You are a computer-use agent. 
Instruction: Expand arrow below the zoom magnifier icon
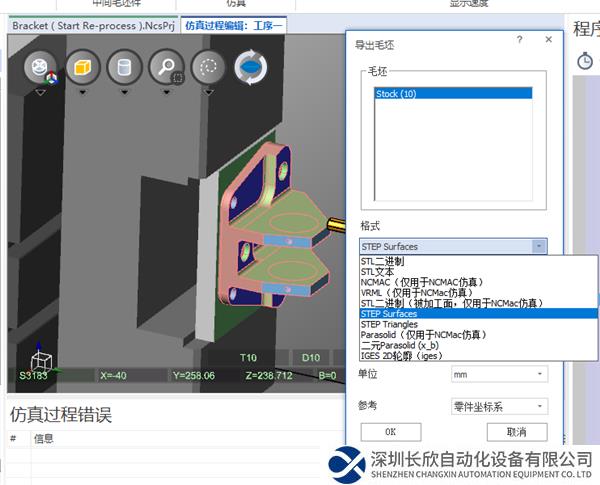pyautogui.click(x=166, y=93)
